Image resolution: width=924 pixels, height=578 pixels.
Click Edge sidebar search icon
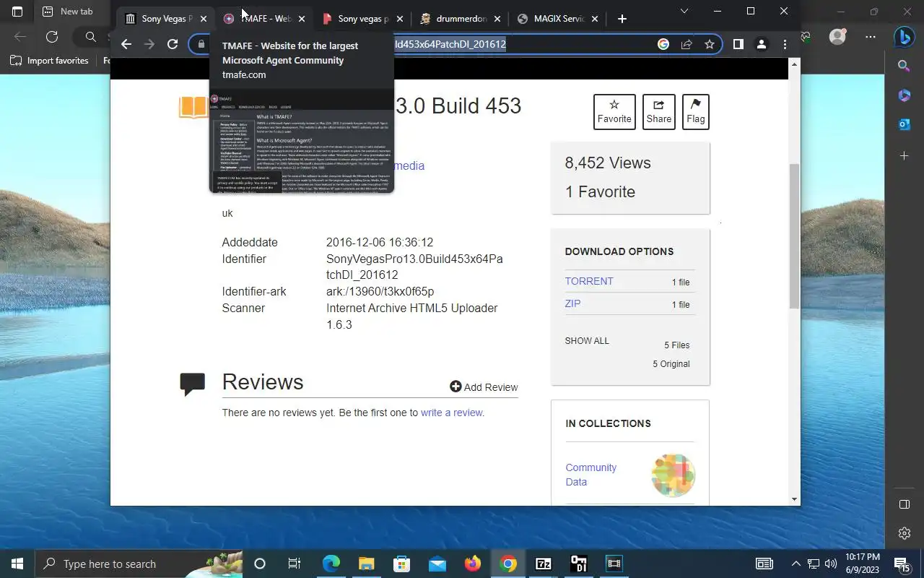click(905, 66)
